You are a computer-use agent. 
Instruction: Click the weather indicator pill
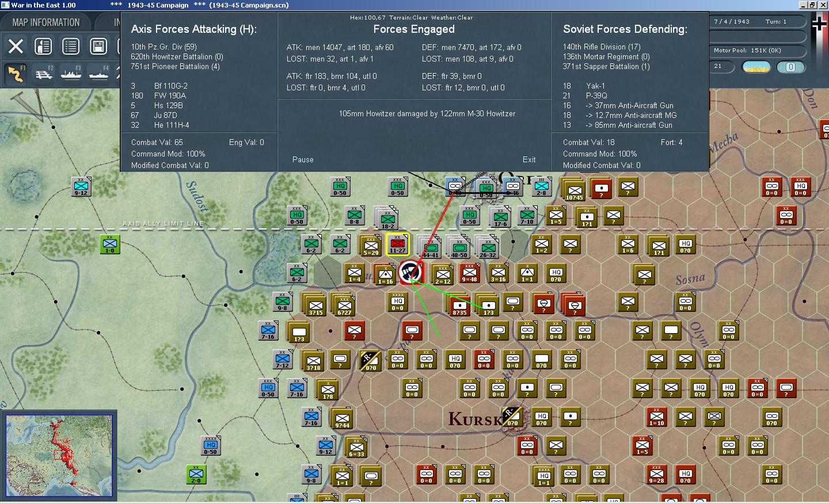756,67
